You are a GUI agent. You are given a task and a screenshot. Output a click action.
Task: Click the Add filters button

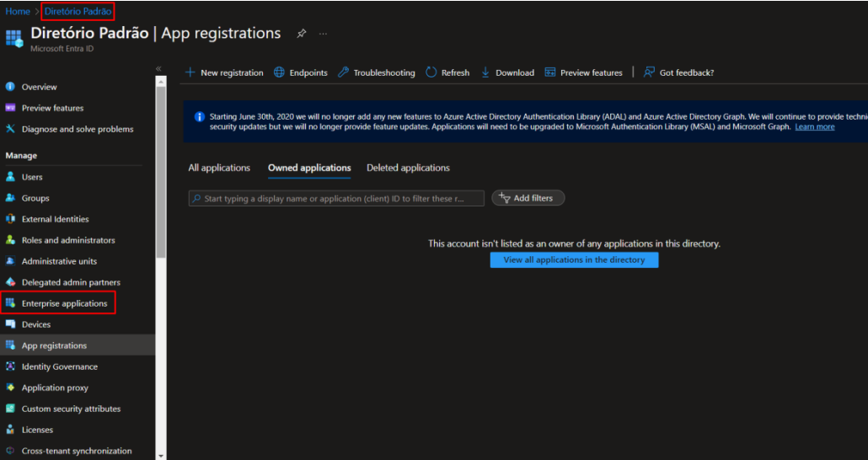coord(528,198)
